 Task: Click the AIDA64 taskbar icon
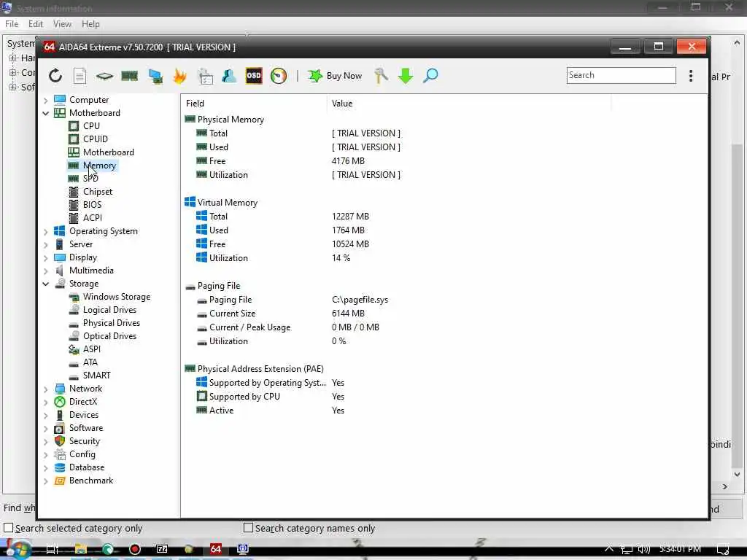216,549
